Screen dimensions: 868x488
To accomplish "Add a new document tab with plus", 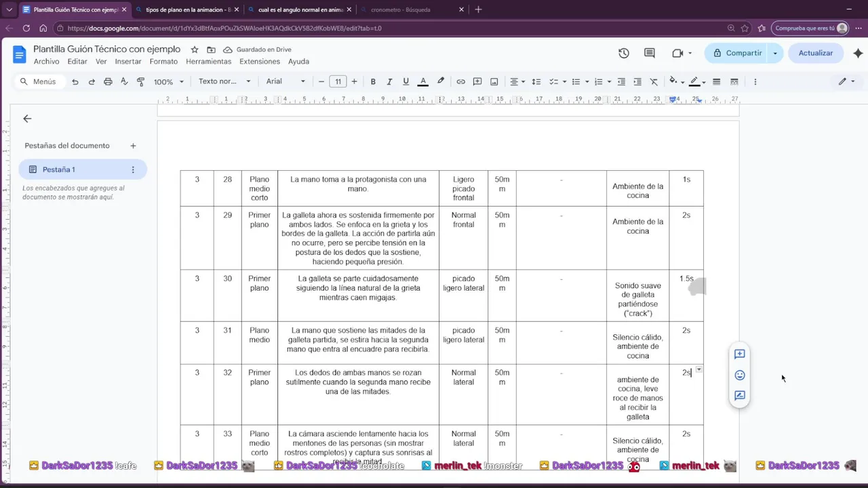I will pos(133,146).
